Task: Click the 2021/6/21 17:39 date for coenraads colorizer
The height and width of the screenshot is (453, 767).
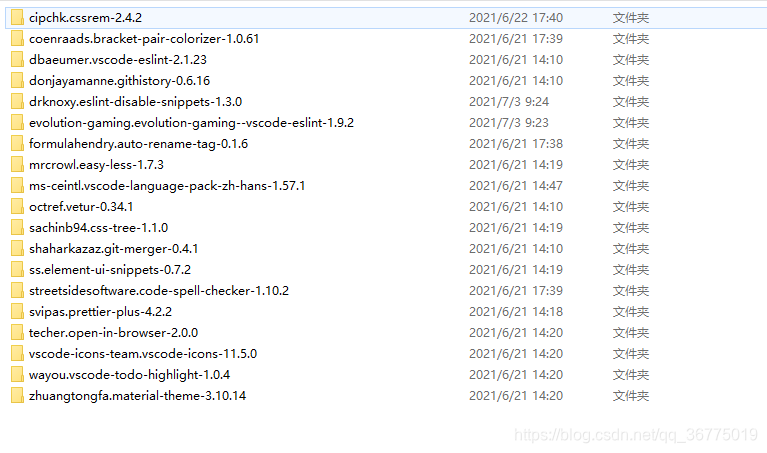Action: point(516,39)
